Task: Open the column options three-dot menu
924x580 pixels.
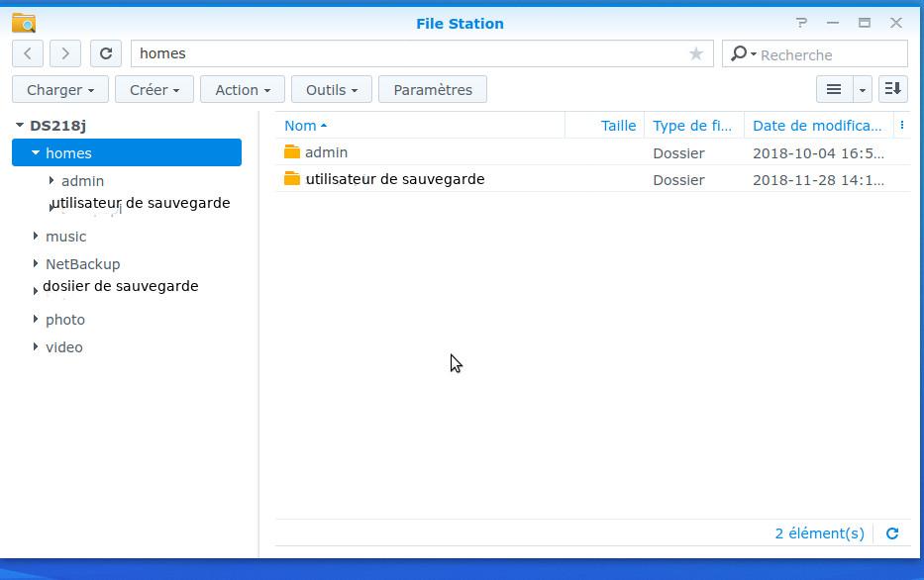Action: pos(901,125)
